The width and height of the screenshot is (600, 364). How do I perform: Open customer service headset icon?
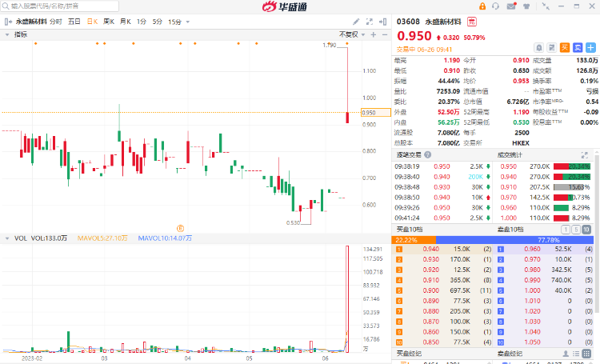(495, 6)
